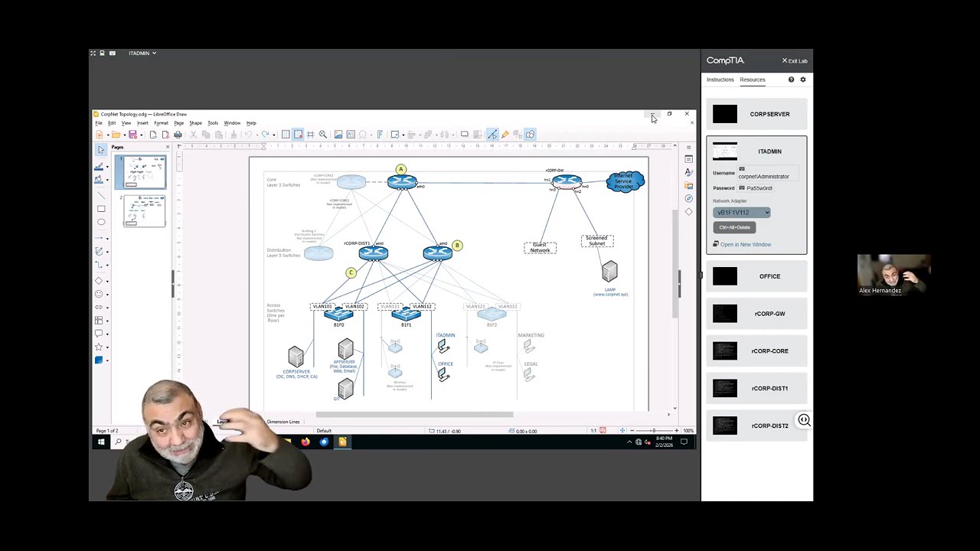980x551 pixels.
Task: Click the Firefox taskbar icon
Action: pos(305,442)
